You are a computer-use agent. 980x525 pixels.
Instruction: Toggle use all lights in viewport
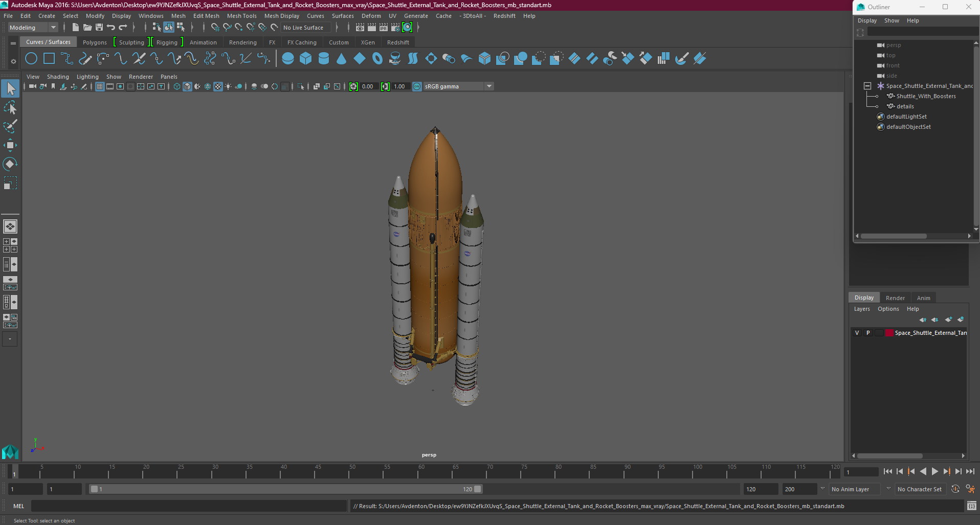(228, 86)
